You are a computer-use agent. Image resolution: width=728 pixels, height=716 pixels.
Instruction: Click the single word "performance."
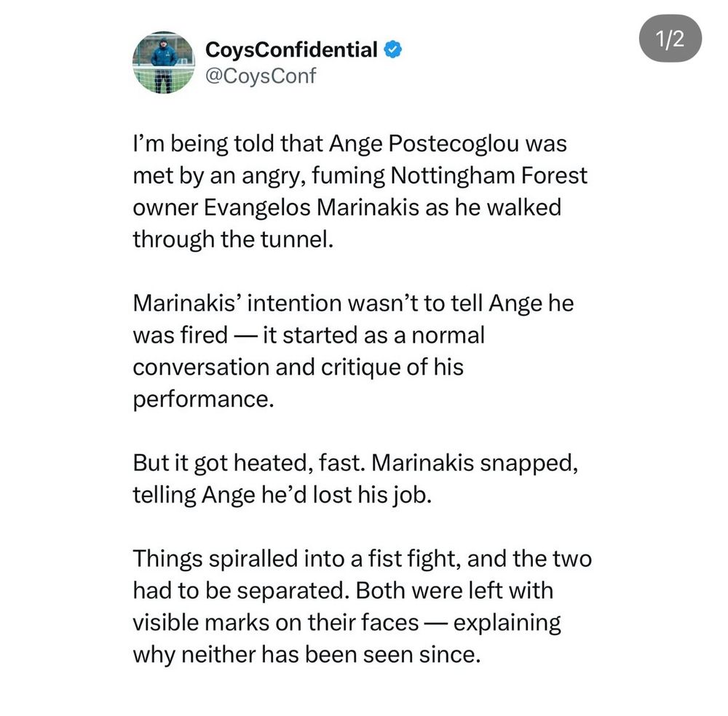coord(204,399)
